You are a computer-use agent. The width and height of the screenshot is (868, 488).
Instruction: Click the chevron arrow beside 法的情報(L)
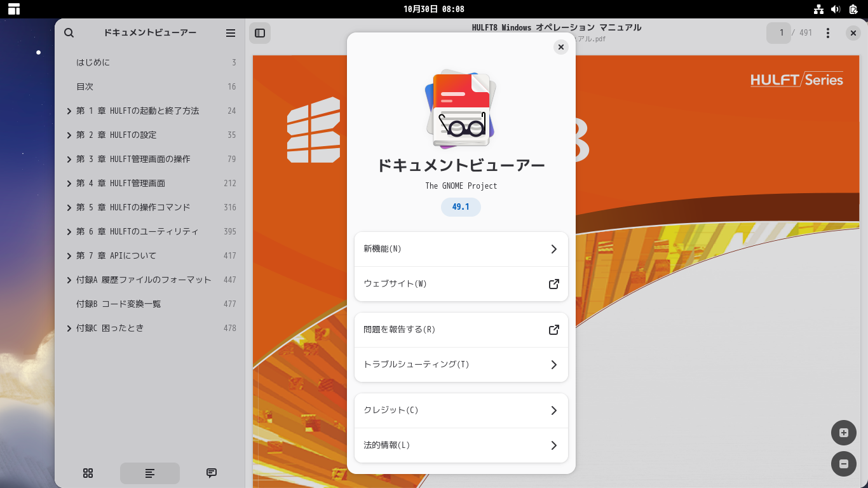tap(554, 445)
